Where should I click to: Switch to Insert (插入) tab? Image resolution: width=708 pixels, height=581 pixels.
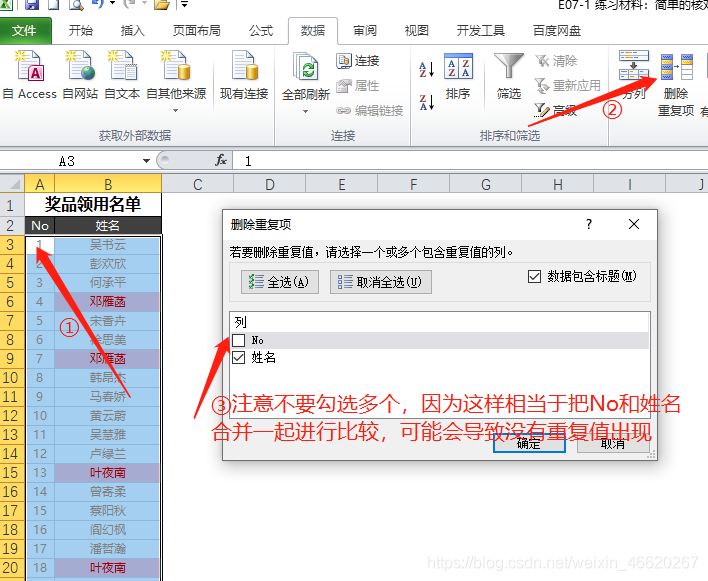pyautogui.click(x=132, y=31)
